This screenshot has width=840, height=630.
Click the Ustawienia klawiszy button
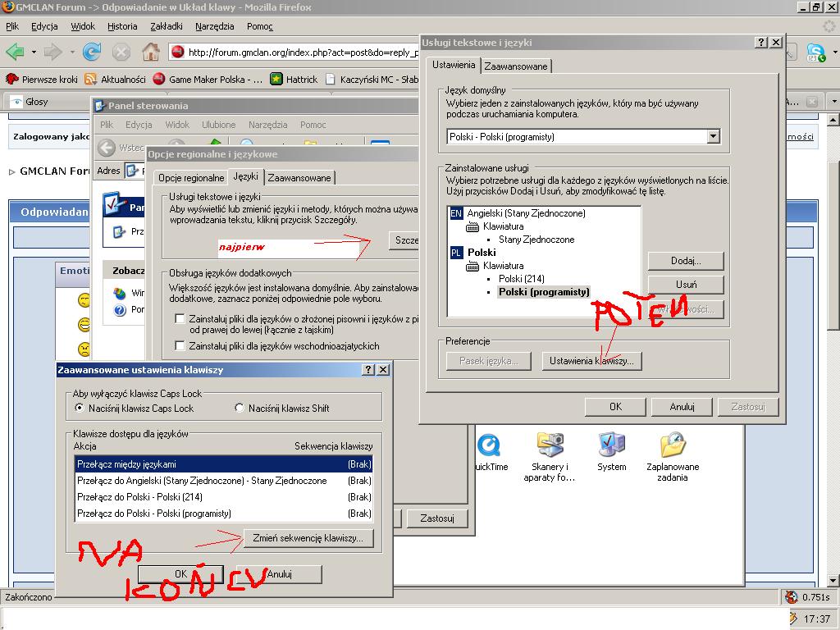coord(591,361)
